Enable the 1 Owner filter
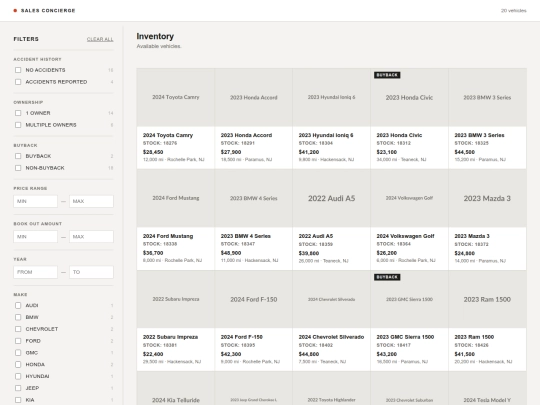This screenshot has height=405, width=540. (18, 113)
